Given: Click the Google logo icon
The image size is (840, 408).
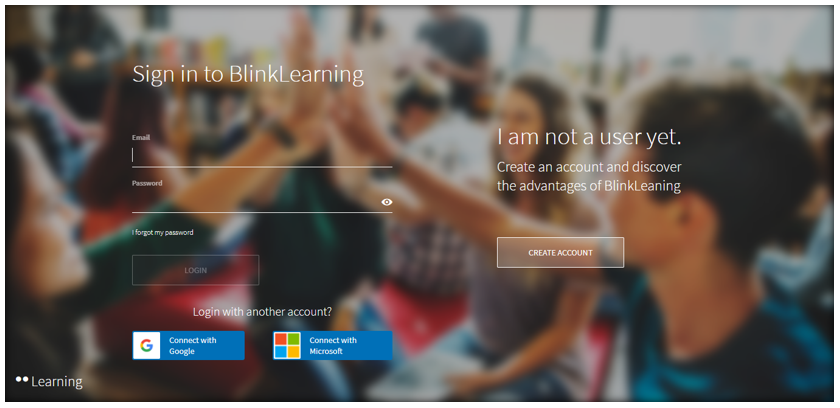Looking at the screenshot, I should [147, 346].
